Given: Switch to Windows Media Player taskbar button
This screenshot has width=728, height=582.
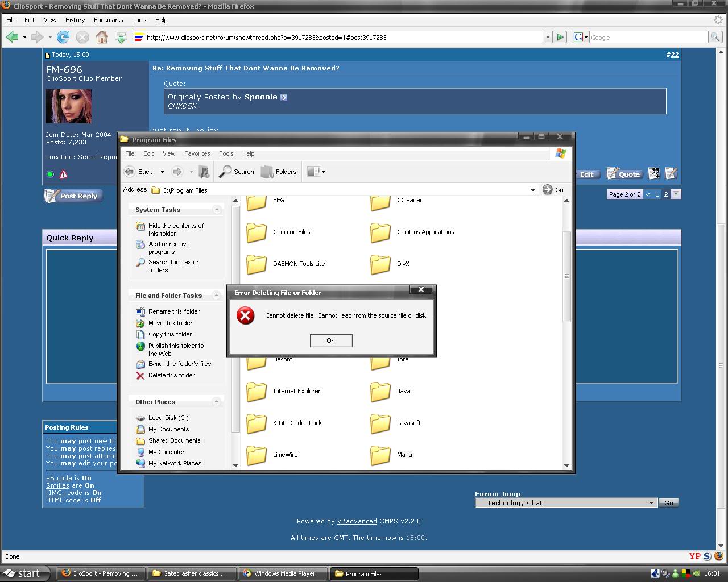Looking at the screenshot, I should (x=284, y=574).
